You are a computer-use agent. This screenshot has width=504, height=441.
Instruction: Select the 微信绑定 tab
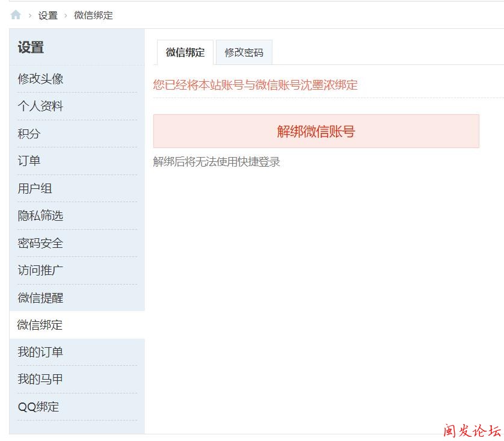(x=184, y=52)
